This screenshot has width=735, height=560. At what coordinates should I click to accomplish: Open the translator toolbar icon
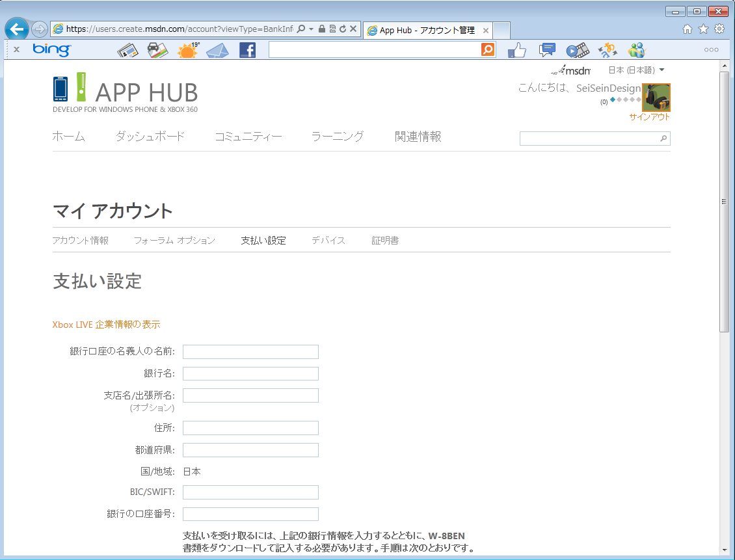(x=608, y=49)
